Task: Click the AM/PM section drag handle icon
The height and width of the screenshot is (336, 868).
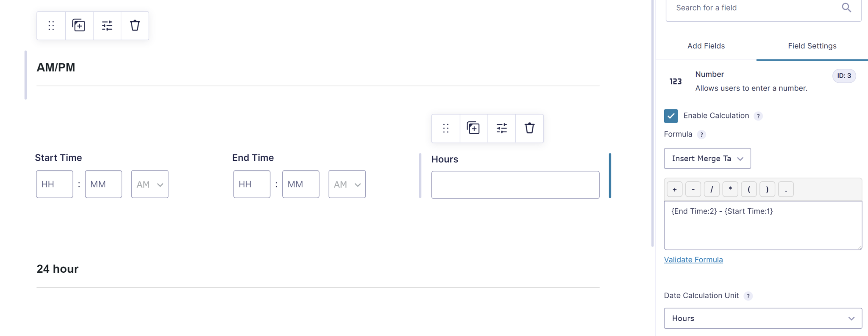Action: point(51,26)
